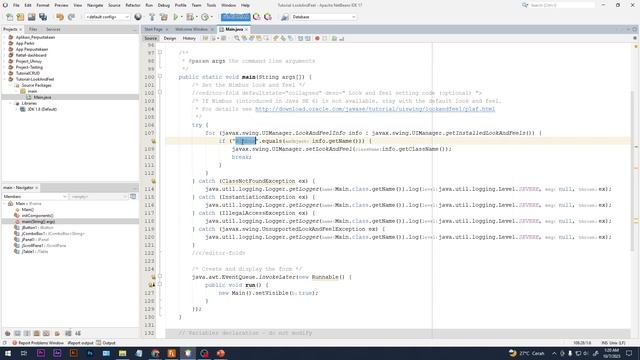Image resolution: width=640 pixels, height=360 pixels.
Task: Select Main.java in the Projects tree
Action: tap(42, 97)
